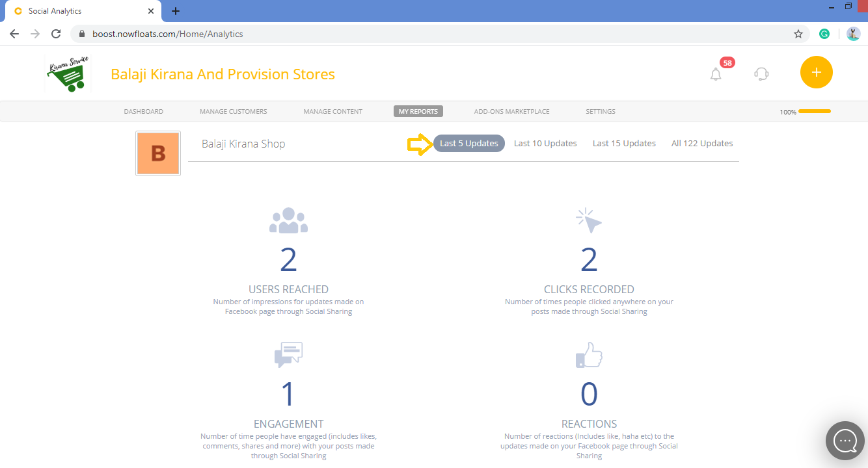The image size is (868, 468).
Task: Click the Users Reached people icon
Action: click(288, 220)
